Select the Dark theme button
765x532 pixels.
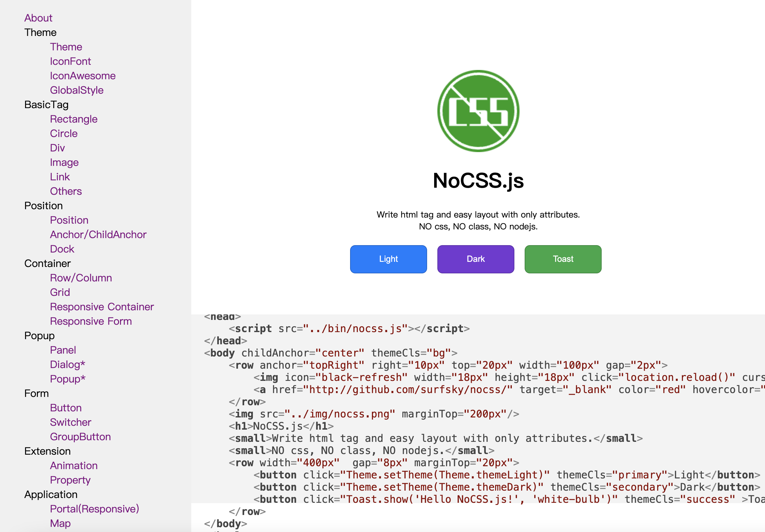(476, 259)
